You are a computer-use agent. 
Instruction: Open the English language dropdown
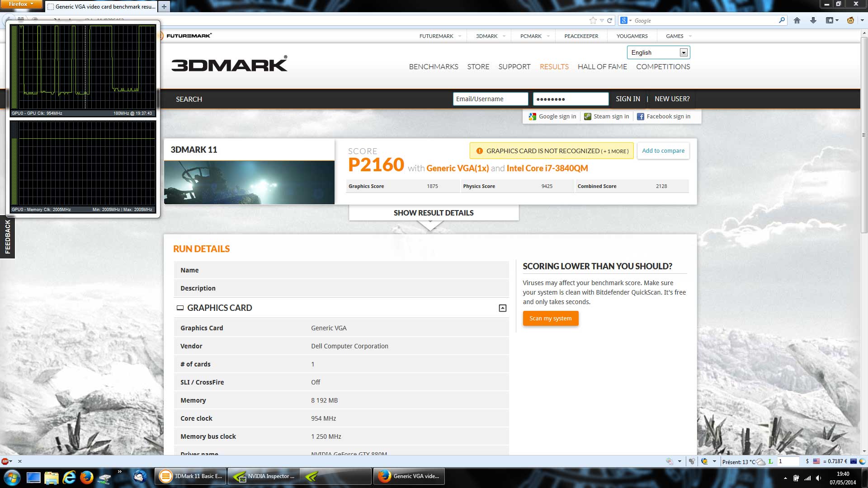coord(658,52)
